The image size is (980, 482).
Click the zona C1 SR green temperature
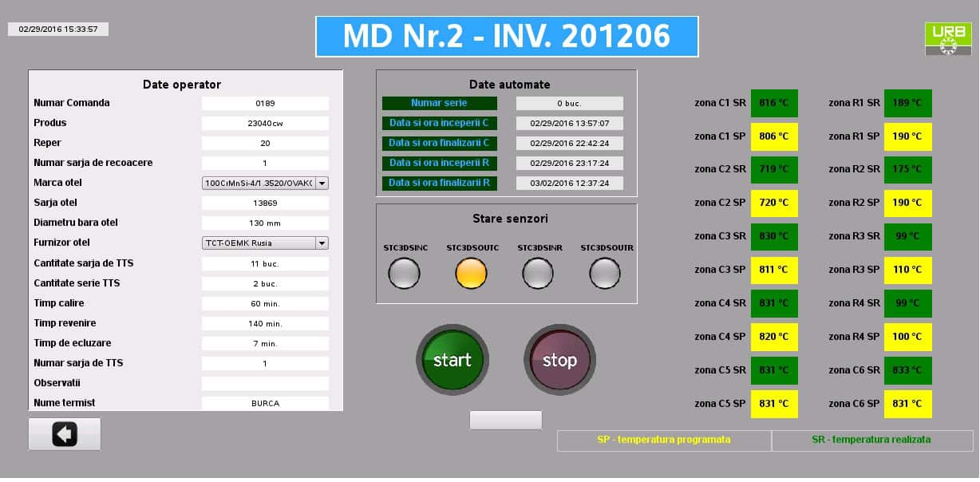click(774, 103)
